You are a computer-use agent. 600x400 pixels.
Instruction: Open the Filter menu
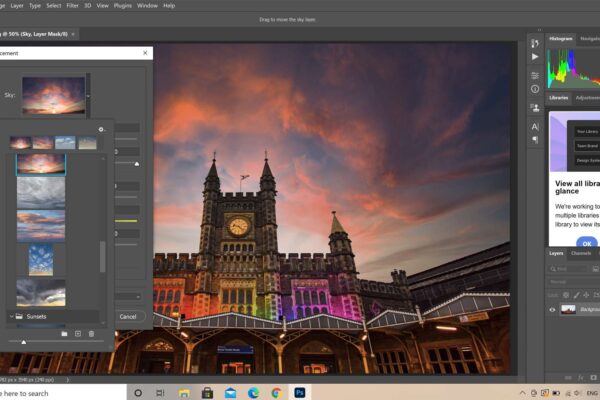[72, 6]
